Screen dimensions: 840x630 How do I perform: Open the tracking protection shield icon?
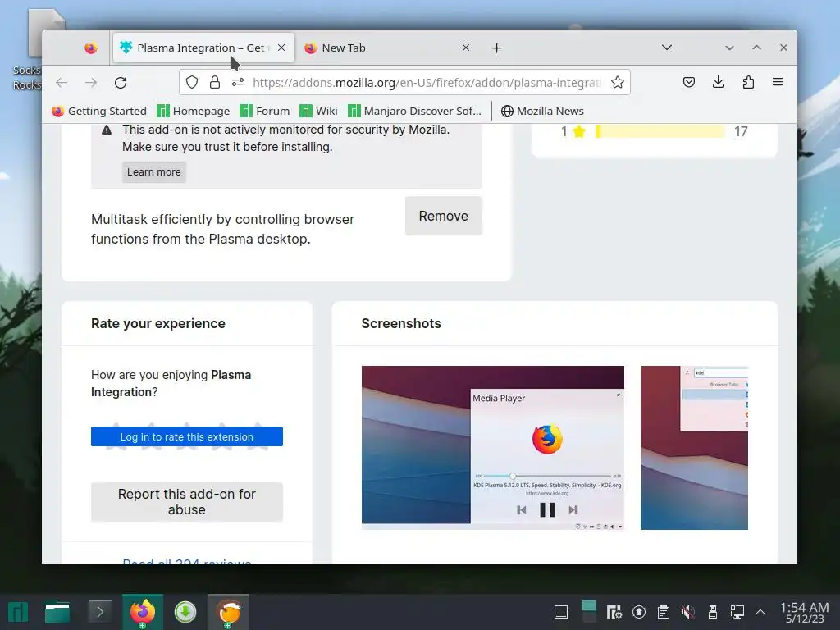click(x=192, y=83)
